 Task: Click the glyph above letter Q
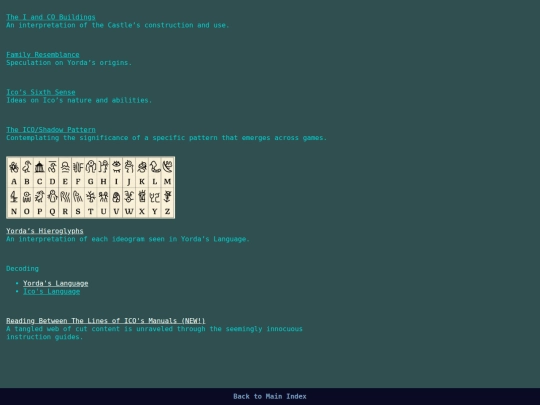[52, 197]
